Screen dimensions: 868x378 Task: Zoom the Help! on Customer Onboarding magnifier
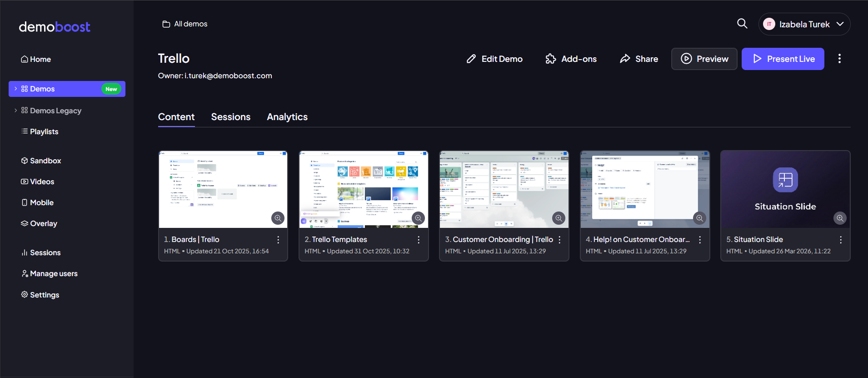tap(699, 218)
